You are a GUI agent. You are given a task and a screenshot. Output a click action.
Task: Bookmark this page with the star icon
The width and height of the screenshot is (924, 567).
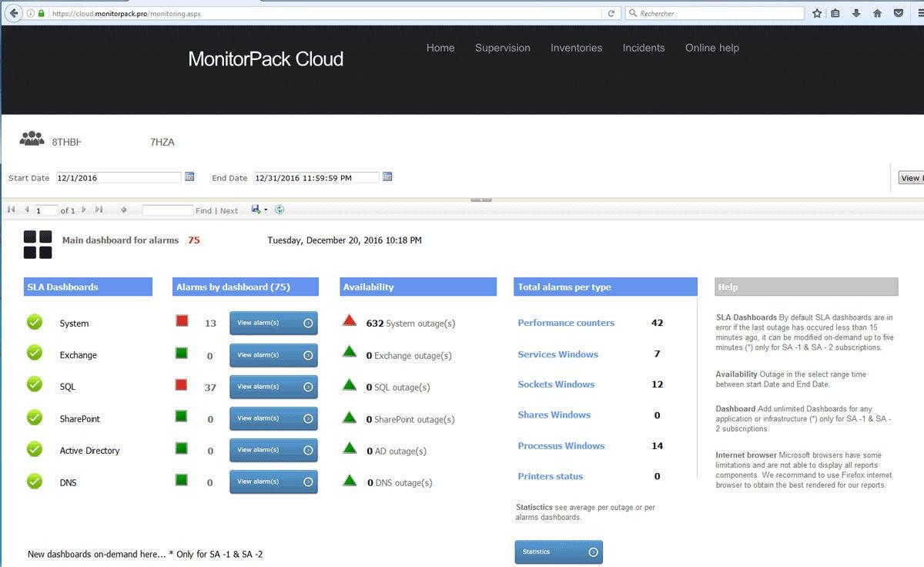(816, 12)
